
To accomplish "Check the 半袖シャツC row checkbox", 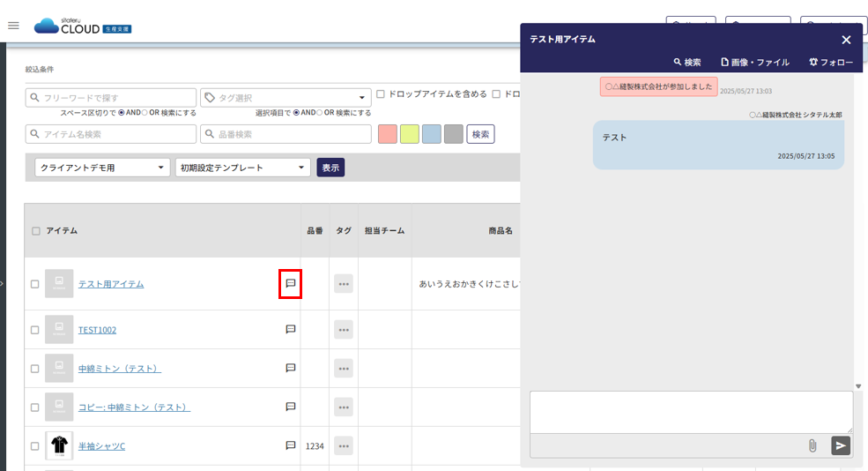I will click(35, 446).
